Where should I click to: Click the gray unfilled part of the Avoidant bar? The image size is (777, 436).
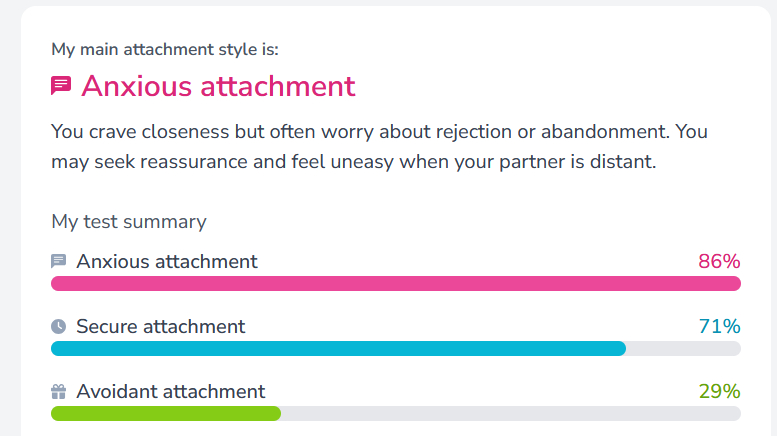coord(510,413)
